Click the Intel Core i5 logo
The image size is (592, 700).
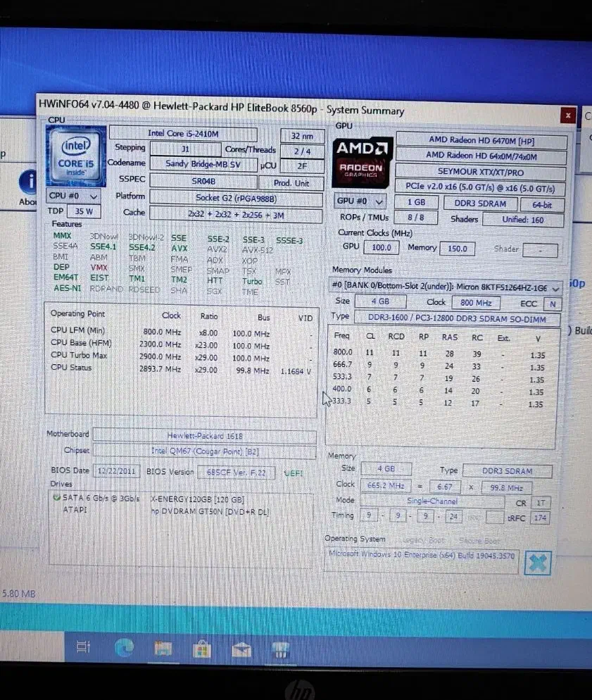point(76,156)
